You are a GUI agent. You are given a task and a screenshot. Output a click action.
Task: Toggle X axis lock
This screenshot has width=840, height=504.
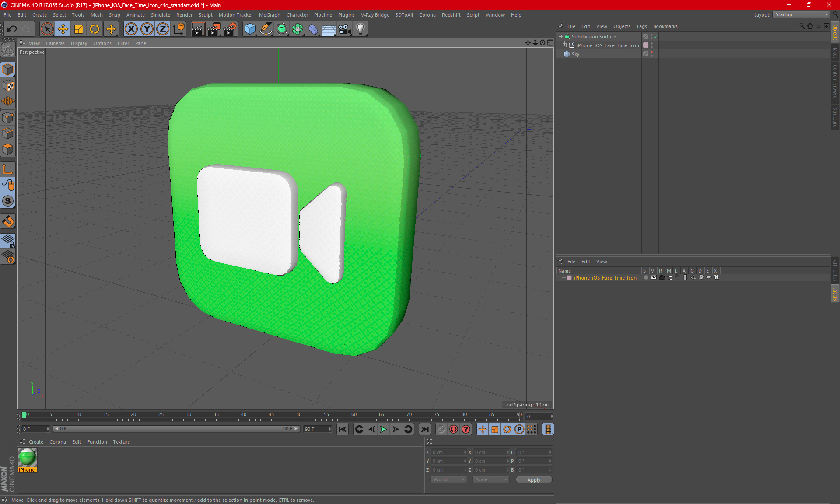click(131, 29)
